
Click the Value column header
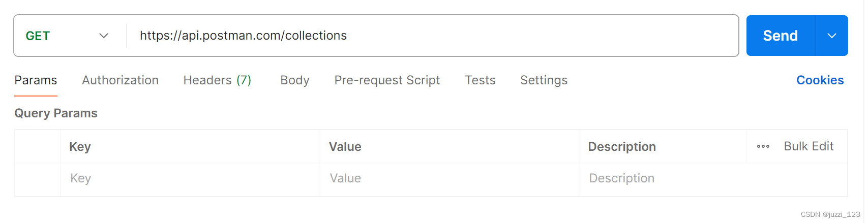point(345,147)
